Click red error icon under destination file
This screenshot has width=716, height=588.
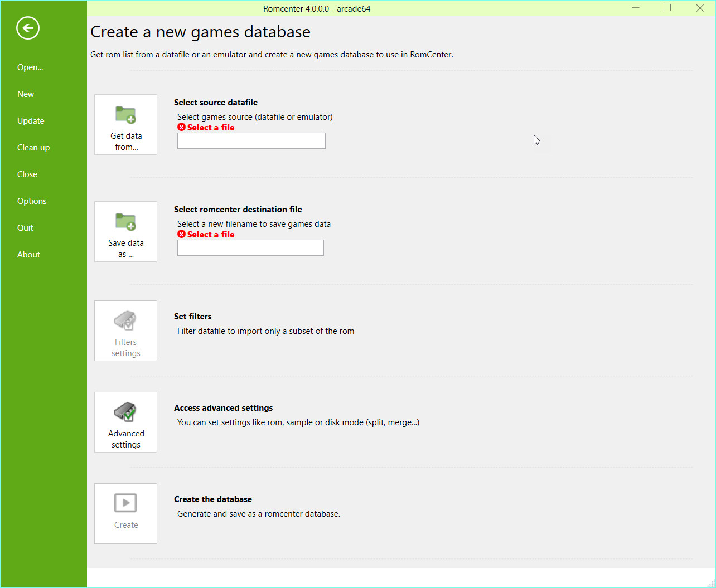(x=181, y=234)
